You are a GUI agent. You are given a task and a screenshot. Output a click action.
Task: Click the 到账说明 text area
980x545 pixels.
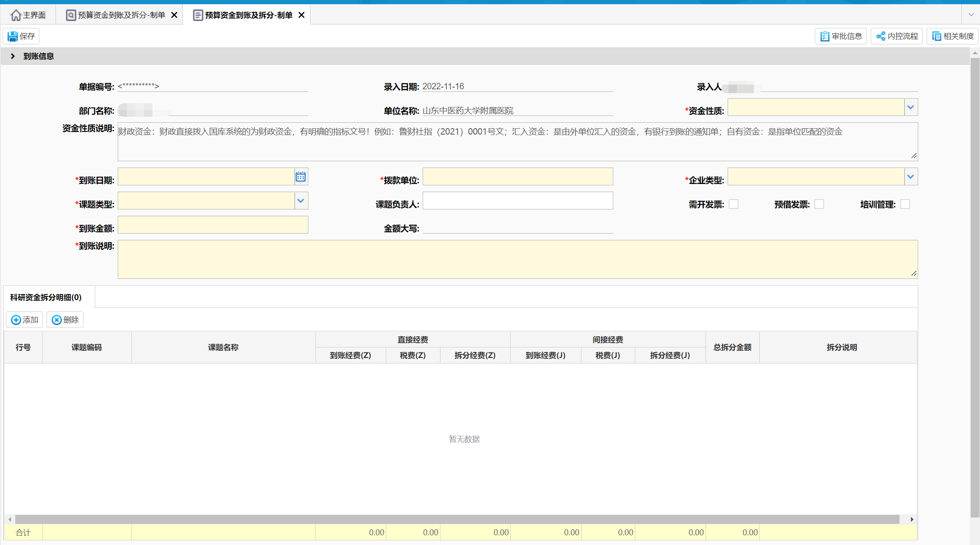coord(518,259)
